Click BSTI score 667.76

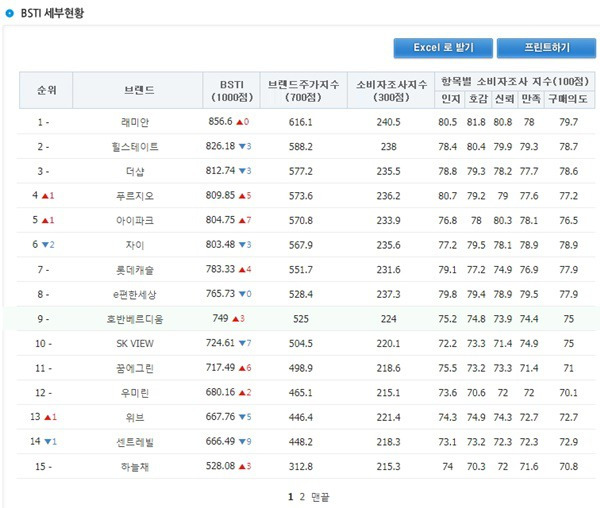(x=220, y=416)
